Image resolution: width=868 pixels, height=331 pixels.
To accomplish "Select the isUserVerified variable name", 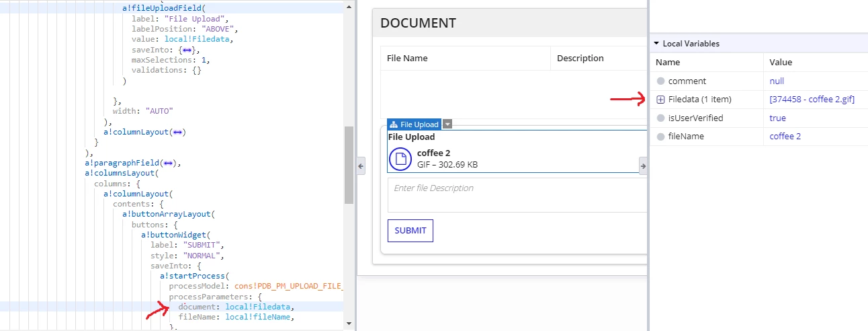I will [696, 118].
